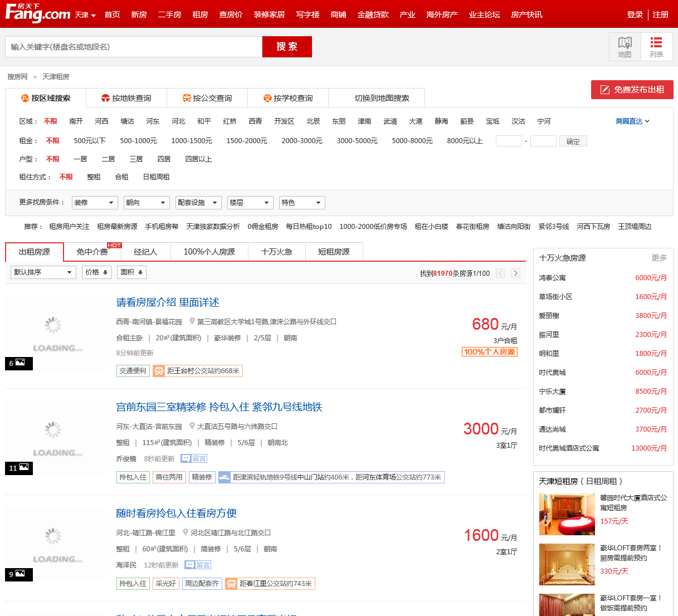
Task: Open 1000-2000低价房专场 recommendation
Action: point(373,227)
